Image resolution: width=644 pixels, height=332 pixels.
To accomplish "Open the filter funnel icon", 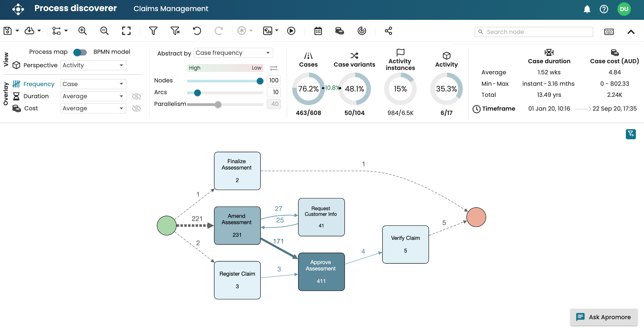I will tap(153, 31).
